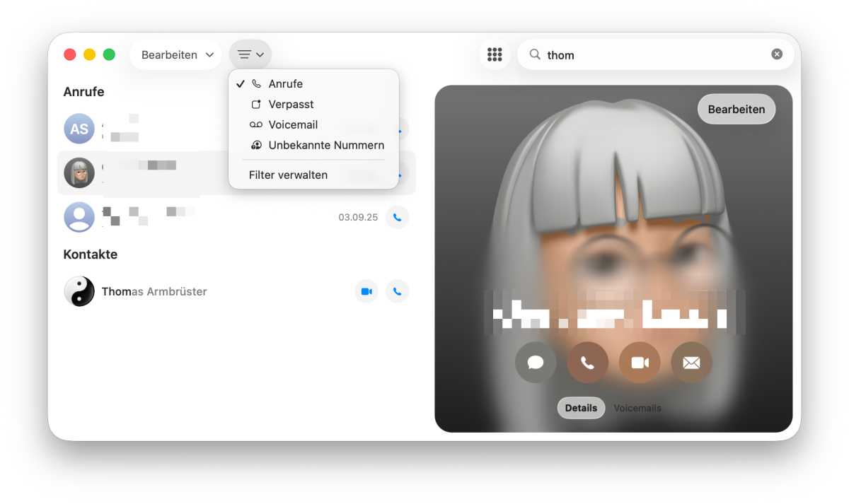Click Bearbeiten button on contact card
Viewport: 849px width, 504px height.
point(736,110)
